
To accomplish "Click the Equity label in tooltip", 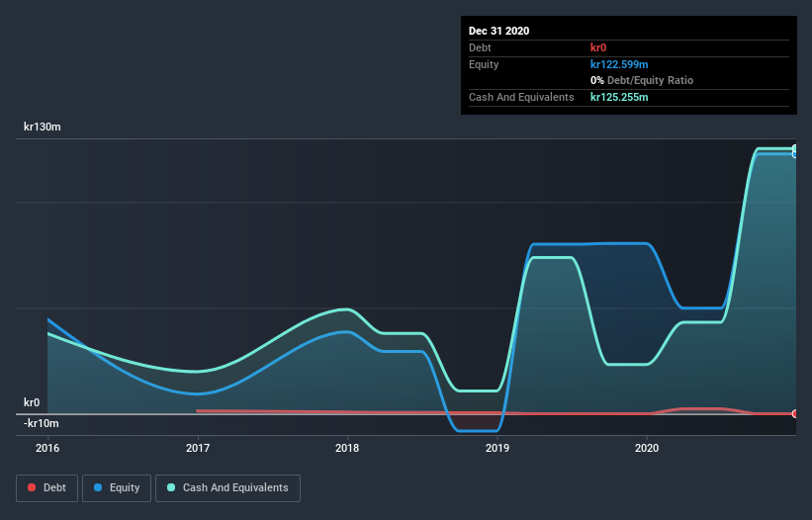I will [x=484, y=64].
